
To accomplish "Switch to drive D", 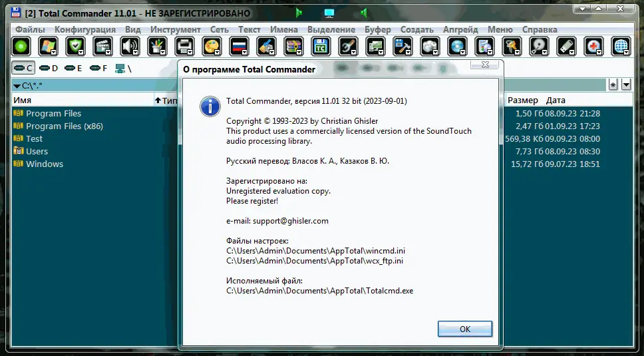I will pyautogui.click(x=49, y=68).
